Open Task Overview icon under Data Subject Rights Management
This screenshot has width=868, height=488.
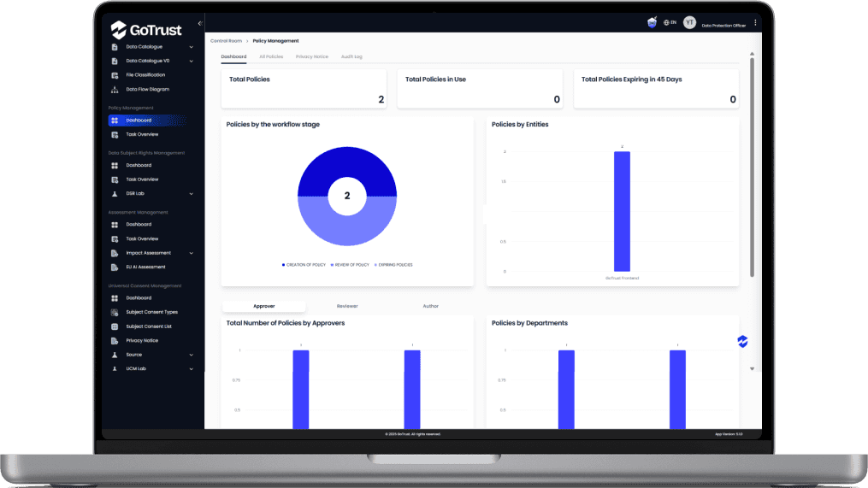point(115,179)
